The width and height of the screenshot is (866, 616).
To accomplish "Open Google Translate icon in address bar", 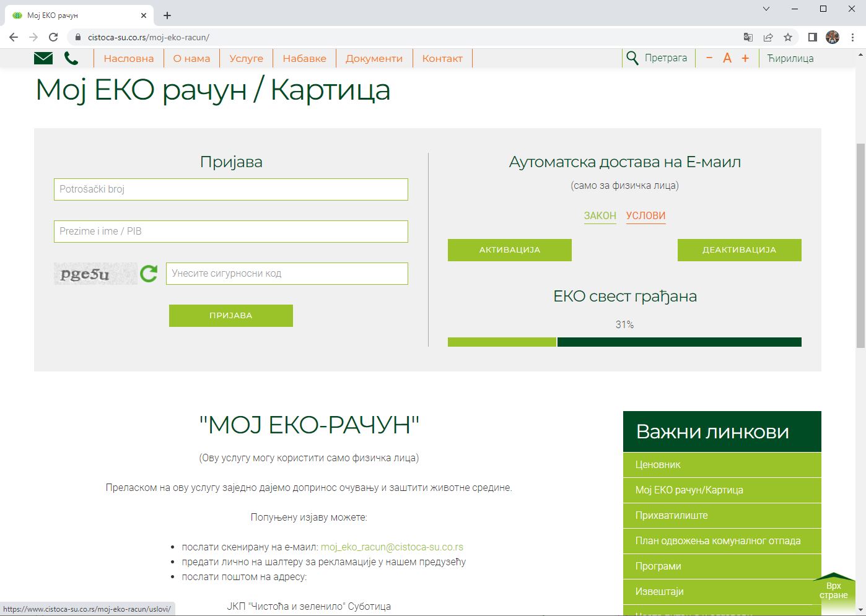I will click(x=748, y=37).
